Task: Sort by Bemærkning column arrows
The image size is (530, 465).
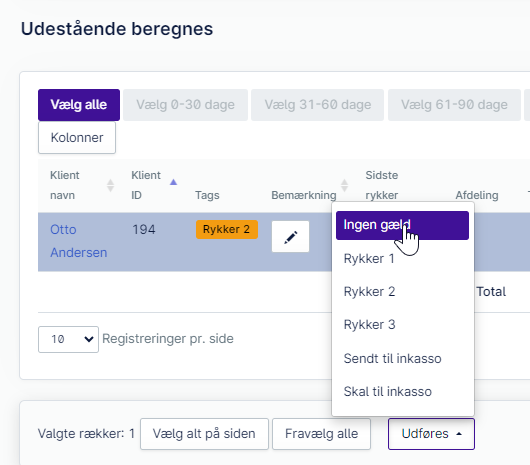Action: 344,186
